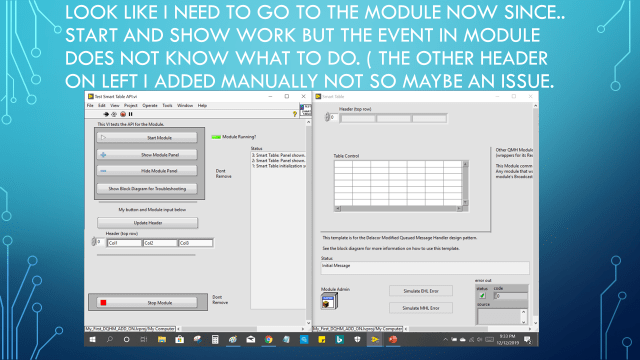Open Task View from the taskbar

tap(144, 340)
